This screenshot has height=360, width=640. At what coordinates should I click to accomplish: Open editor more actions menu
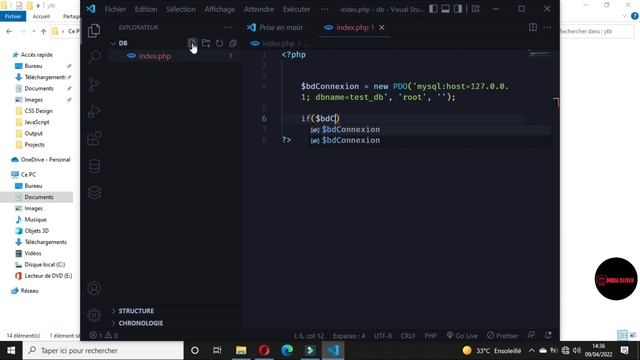[547, 27]
